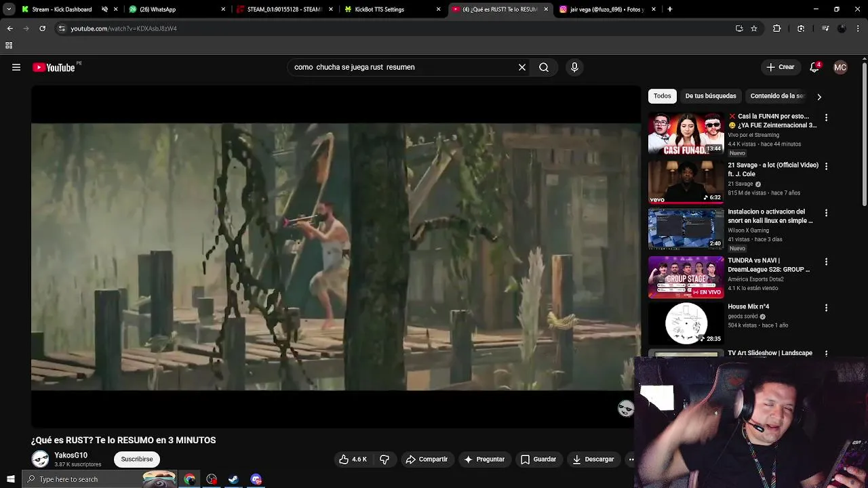
Task: Close the KickBot TTS Settings tab
Action: tap(438, 9)
